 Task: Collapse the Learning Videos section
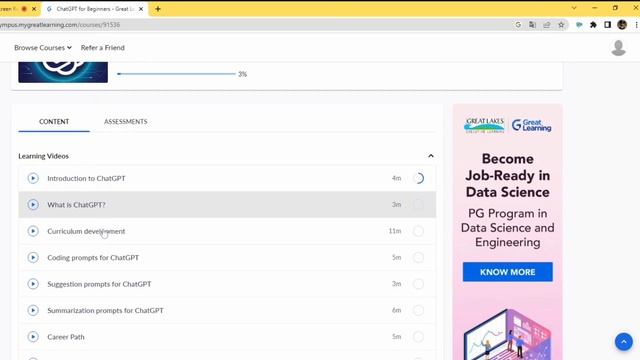(x=431, y=156)
